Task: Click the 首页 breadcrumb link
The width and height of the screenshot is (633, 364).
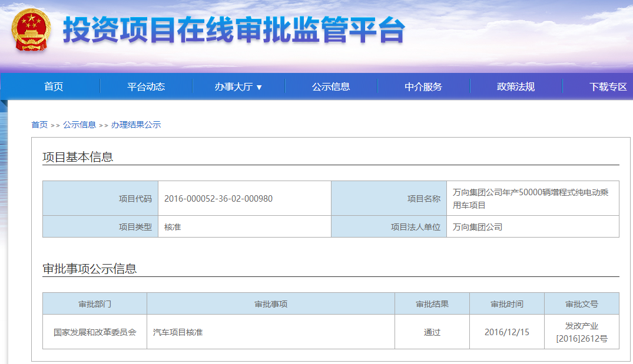Action: tap(40, 125)
